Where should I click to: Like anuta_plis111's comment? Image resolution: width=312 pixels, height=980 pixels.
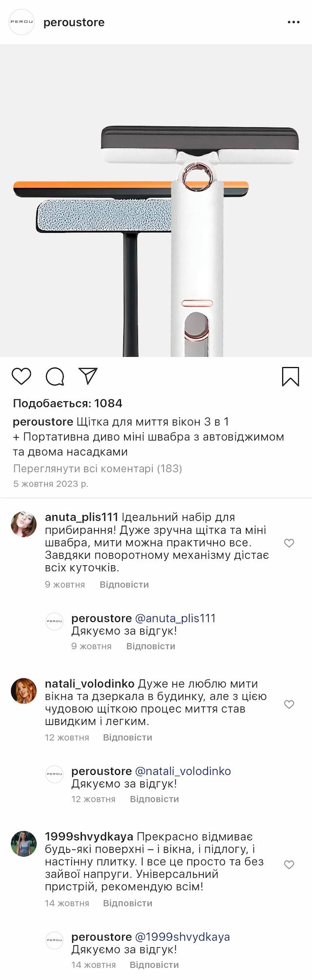(289, 543)
